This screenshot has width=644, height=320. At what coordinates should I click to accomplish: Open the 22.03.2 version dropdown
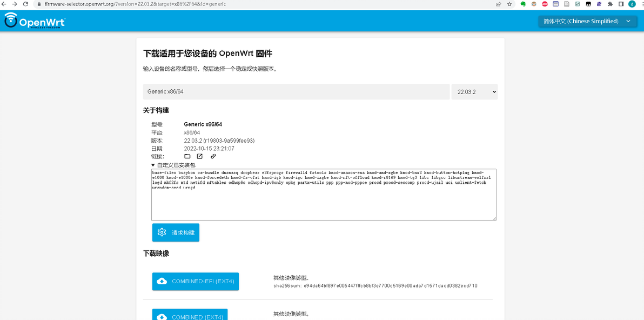[x=474, y=92]
